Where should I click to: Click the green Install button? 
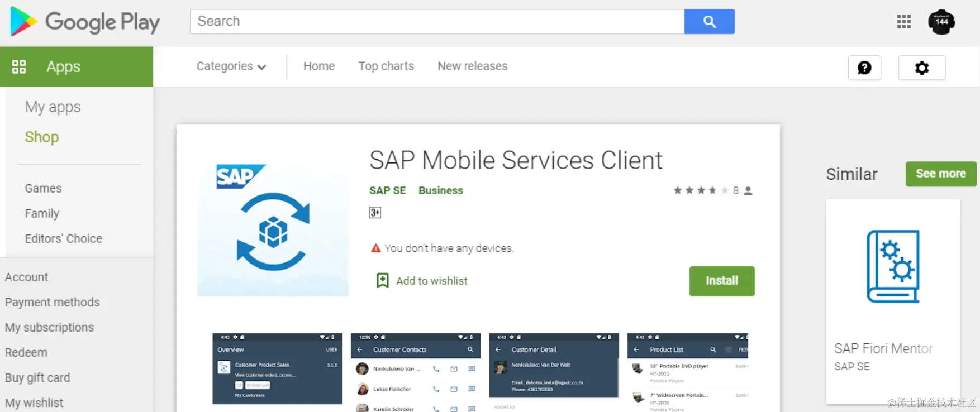click(722, 281)
